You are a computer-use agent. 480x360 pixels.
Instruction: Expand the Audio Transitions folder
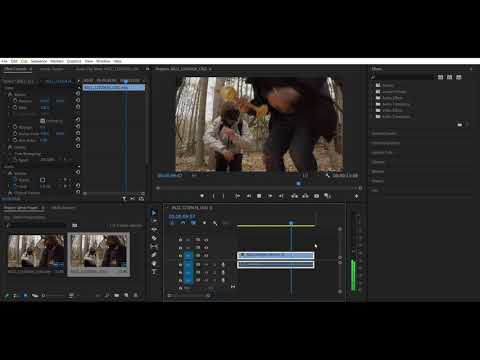373,104
